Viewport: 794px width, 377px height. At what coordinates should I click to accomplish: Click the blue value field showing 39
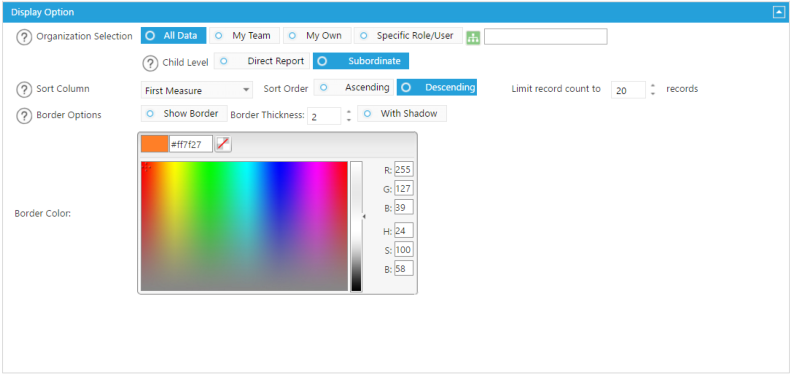(x=404, y=207)
